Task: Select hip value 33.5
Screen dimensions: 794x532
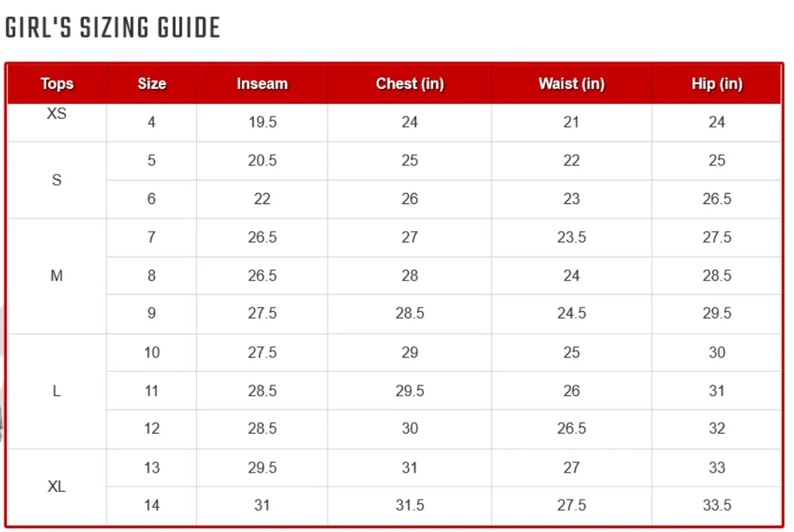Action: [716, 505]
